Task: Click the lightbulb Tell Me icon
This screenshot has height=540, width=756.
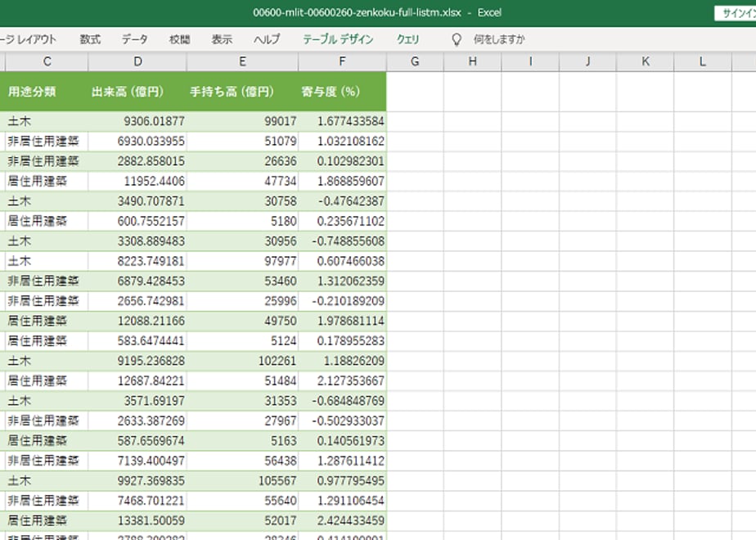Action: coord(456,39)
